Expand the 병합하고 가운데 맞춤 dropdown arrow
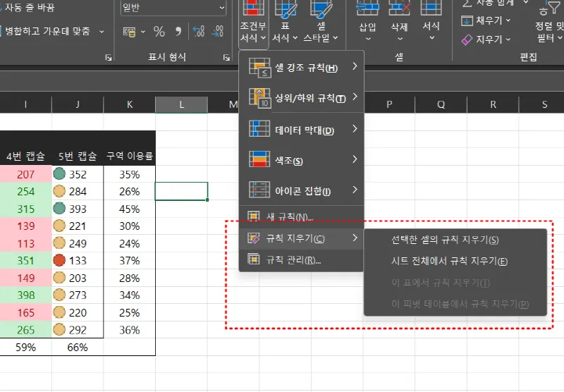Screen dimensions: 564x392 tap(102, 32)
